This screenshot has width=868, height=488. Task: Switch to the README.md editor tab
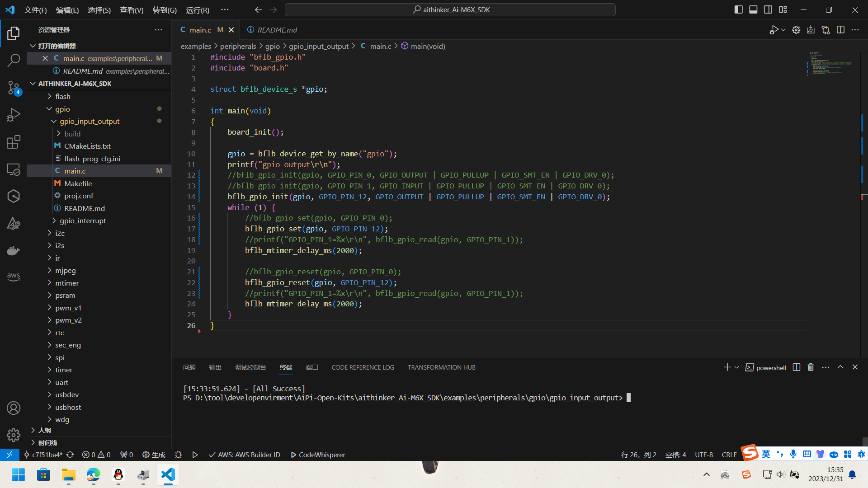pyautogui.click(x=277, y=30)
